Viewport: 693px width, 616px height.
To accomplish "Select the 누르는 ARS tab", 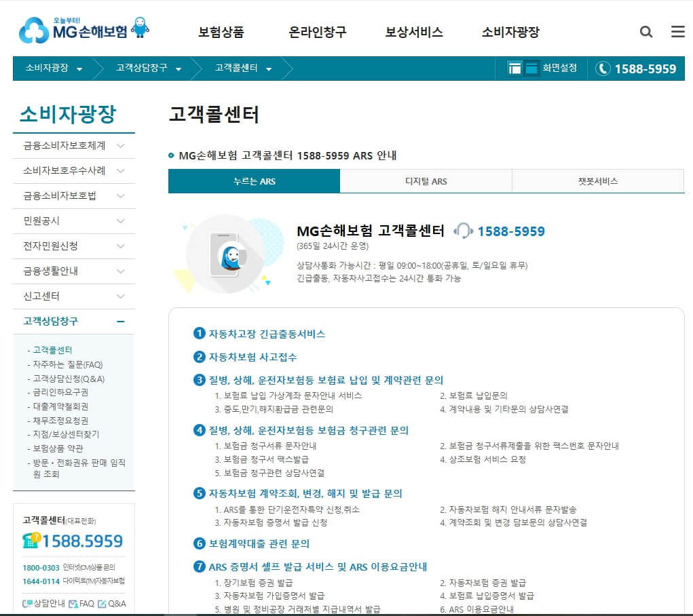I will [254, 181].
